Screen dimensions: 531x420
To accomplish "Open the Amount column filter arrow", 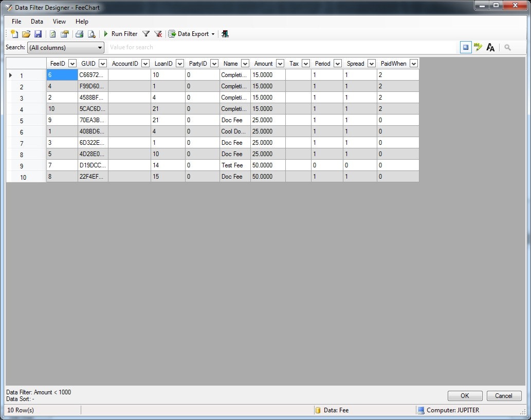I will tap(280, 63).
